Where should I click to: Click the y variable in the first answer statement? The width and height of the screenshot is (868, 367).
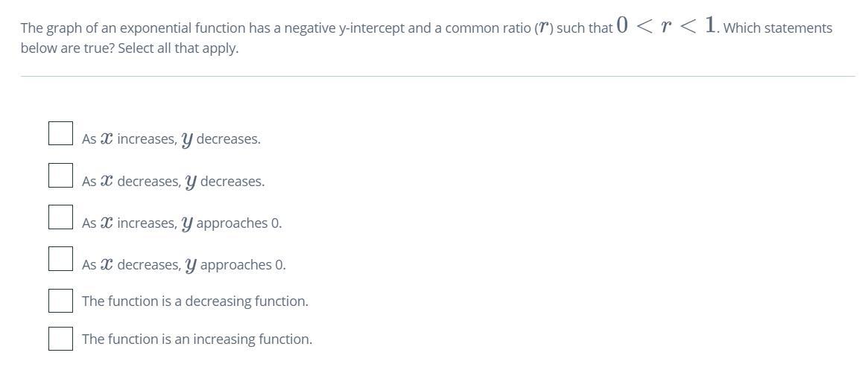[x=186, y=141]
